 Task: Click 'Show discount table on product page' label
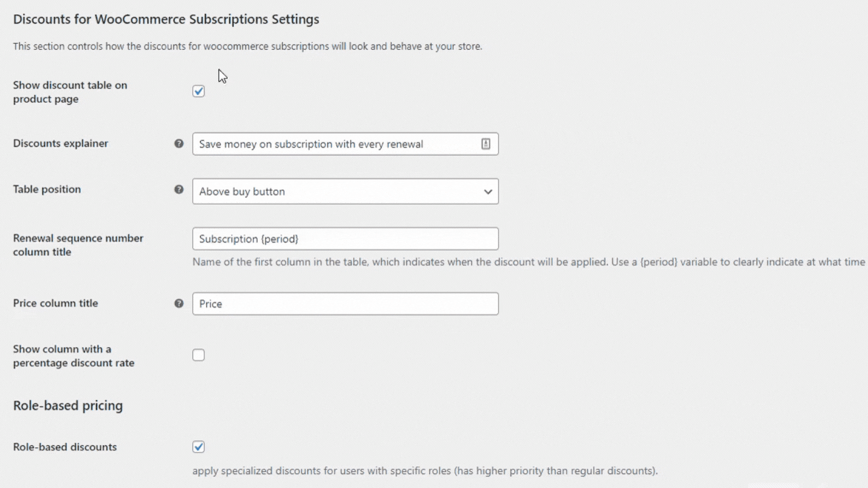pos(70,92)
